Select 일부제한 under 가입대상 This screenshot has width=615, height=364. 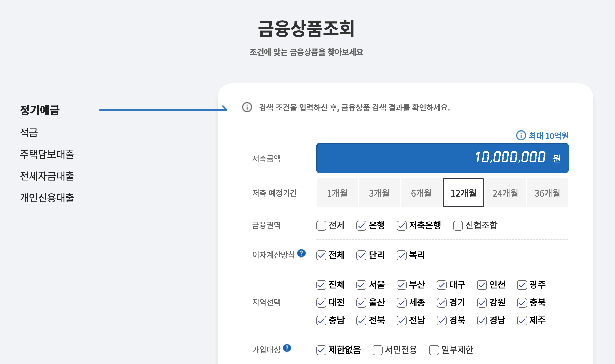pos(434,350)
